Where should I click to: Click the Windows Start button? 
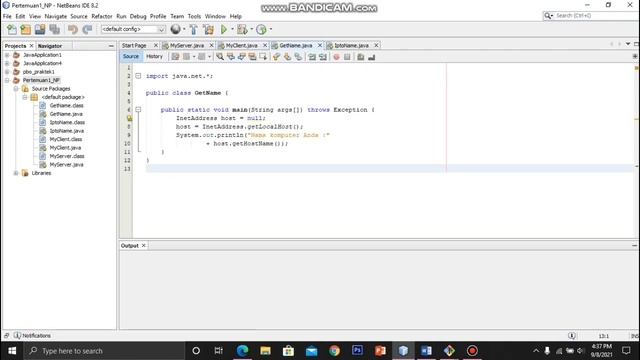pos(12,351)
